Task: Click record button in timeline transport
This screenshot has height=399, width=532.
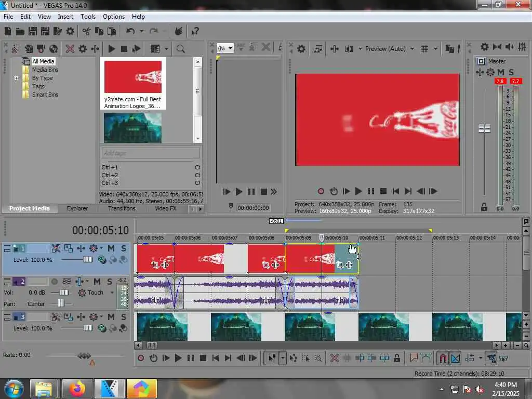Action: (x=141, y=358)
